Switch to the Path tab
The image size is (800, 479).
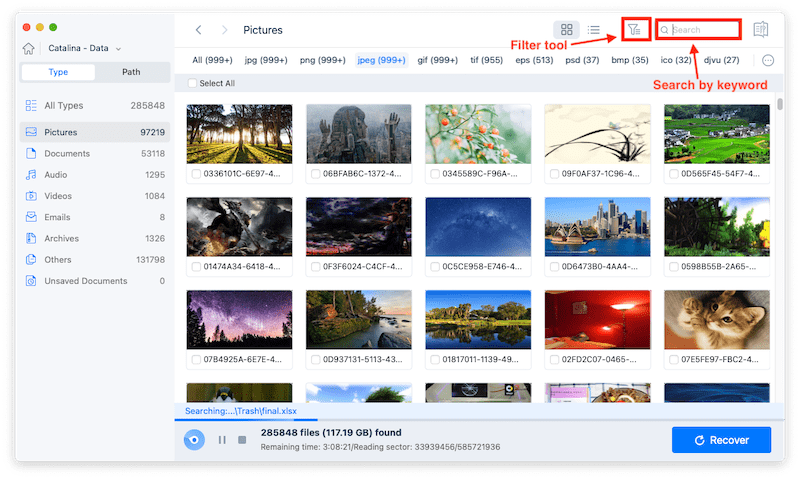click(131, 72)
